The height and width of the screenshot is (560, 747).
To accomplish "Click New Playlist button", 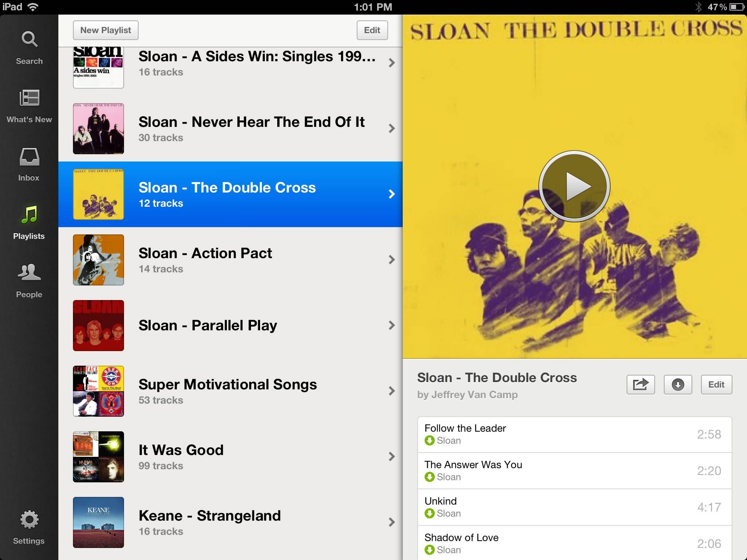I will click(106, 30).
